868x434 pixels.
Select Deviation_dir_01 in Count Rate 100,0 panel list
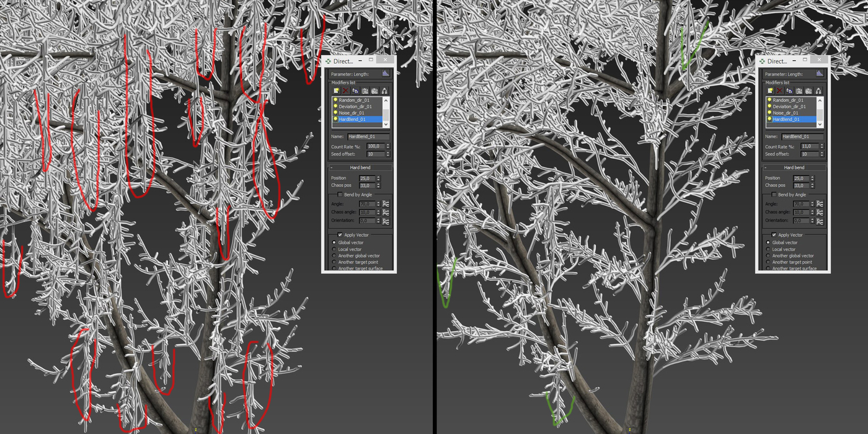[x=355, y=107]
